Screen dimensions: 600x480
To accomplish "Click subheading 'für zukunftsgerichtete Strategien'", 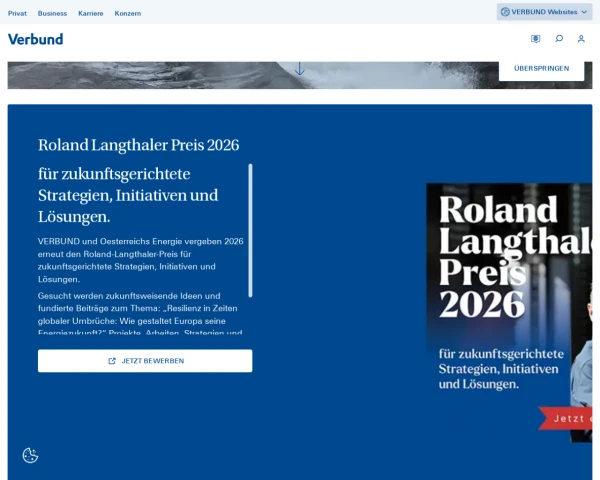I will tap(128, 195).
